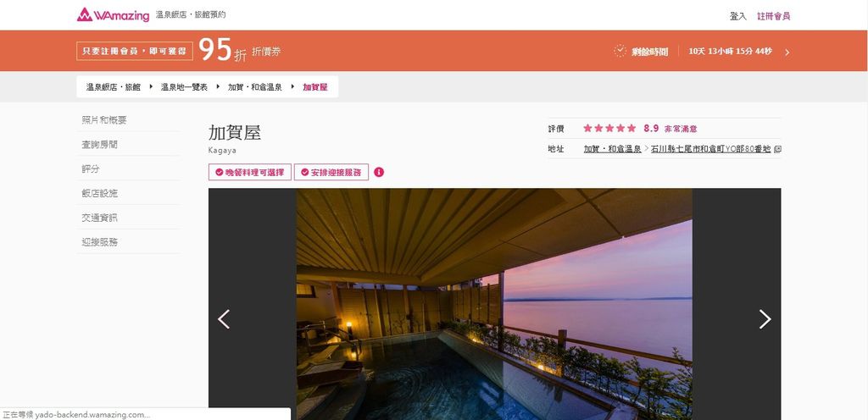Click the clock icon in the coupon banner

tap(620, 51)
